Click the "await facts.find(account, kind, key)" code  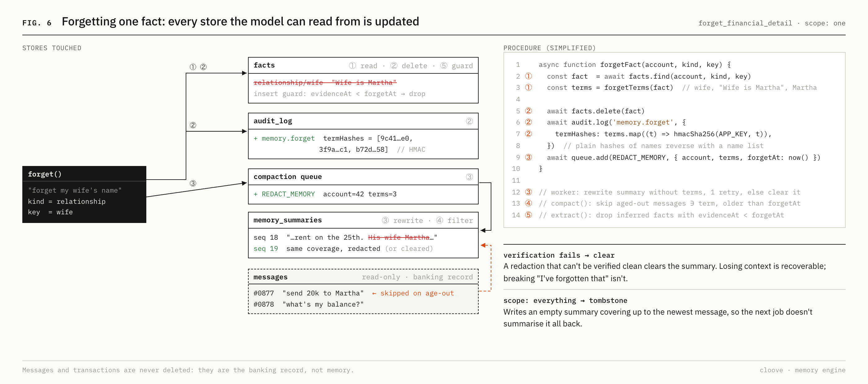[x=677, y=76]
